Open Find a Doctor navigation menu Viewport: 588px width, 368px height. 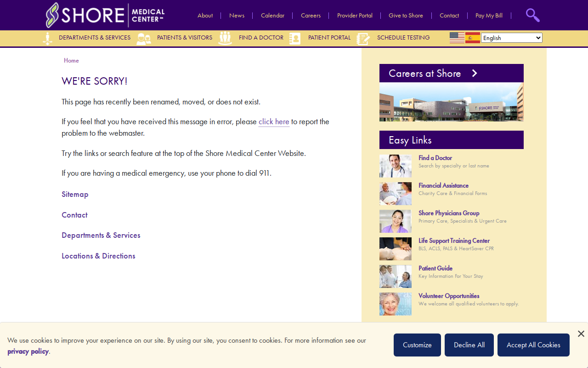pyautogui.click(x=261, y=38)
